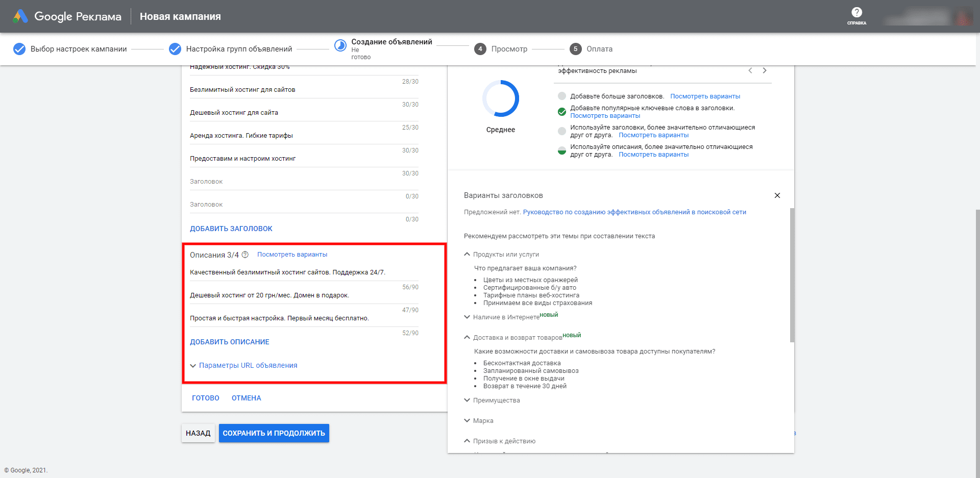Go to previous tip with left arrow
Image resolution: width=980 pixels, height=478 pixels.
click(x=750, y=70)
